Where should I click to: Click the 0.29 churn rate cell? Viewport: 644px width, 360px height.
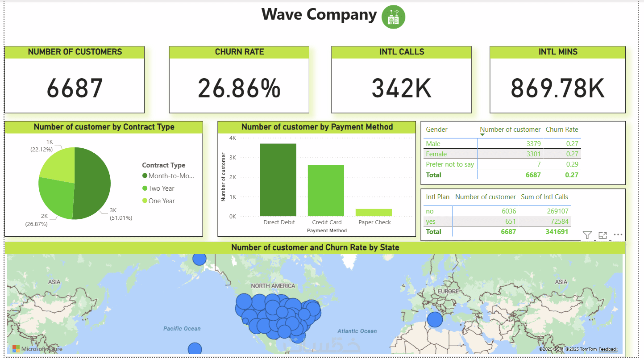[x=572, y=164]
